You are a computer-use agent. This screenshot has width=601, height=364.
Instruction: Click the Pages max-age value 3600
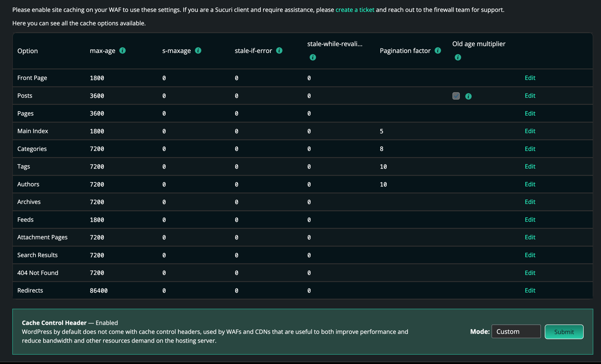pyautogui.click(x=97, y=114)
